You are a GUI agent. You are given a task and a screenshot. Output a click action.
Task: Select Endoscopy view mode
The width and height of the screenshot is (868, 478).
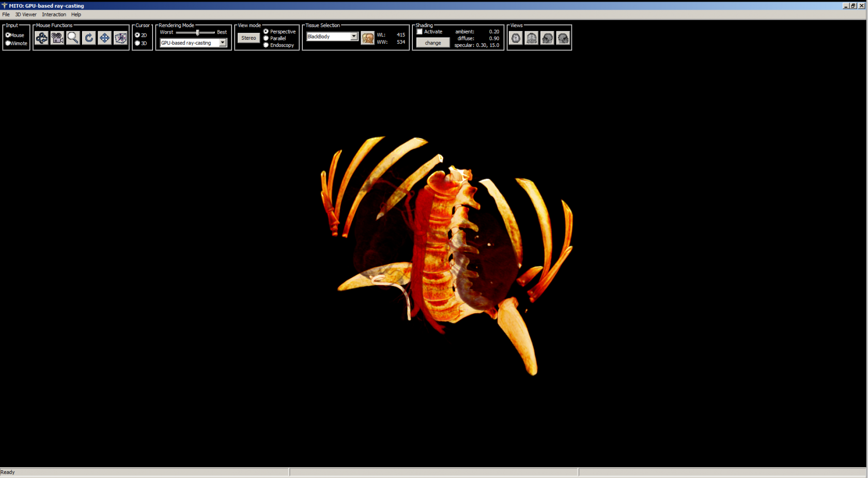pyautogui.click(x=266, y=45)
